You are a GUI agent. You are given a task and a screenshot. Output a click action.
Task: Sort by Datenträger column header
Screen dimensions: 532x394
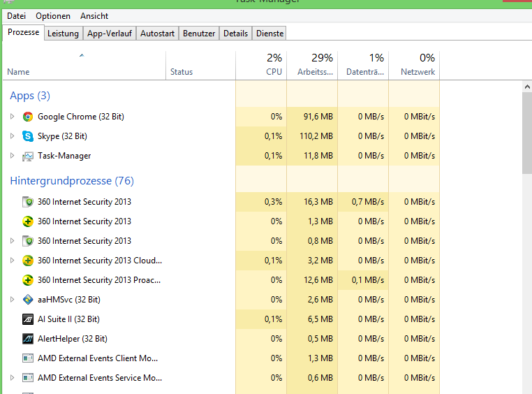(x=363, y=66)
